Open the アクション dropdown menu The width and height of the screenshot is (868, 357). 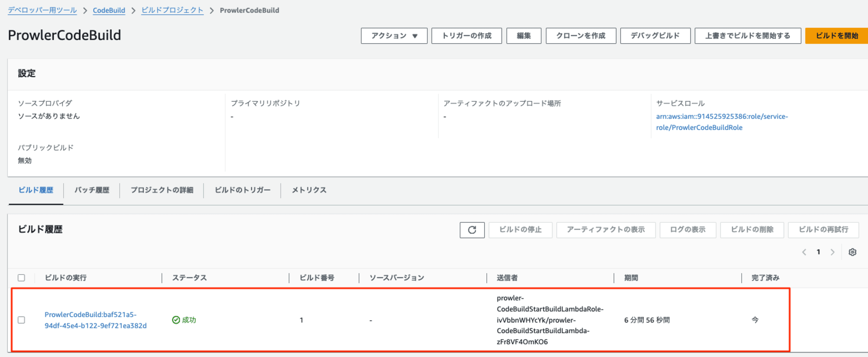[x=394, y=36]
